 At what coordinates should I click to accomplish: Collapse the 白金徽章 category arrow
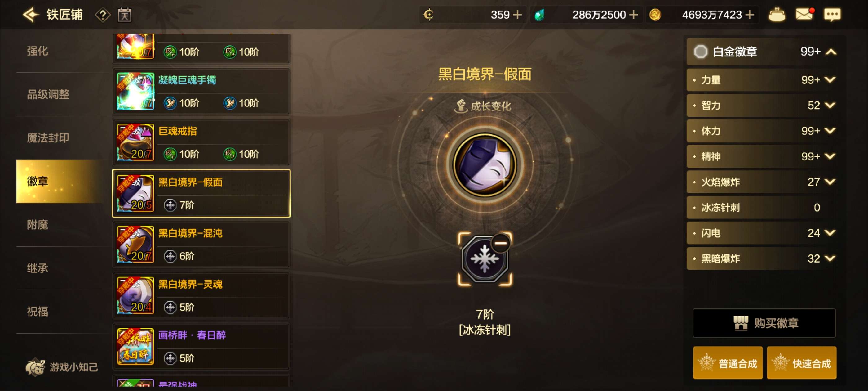(x=831, y=52)
